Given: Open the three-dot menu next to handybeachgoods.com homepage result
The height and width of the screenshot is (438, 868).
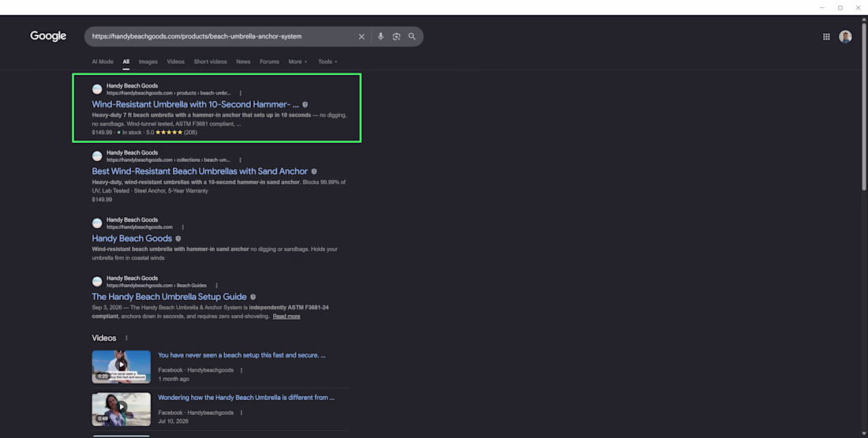Looking at the screenshot, I should point(183,227).
